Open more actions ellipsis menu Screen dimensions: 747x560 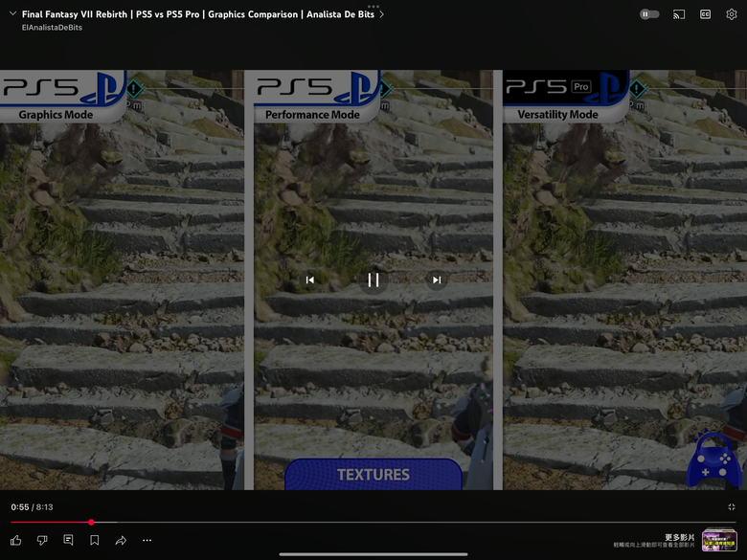pyautogui.click(x=147, y=540)
